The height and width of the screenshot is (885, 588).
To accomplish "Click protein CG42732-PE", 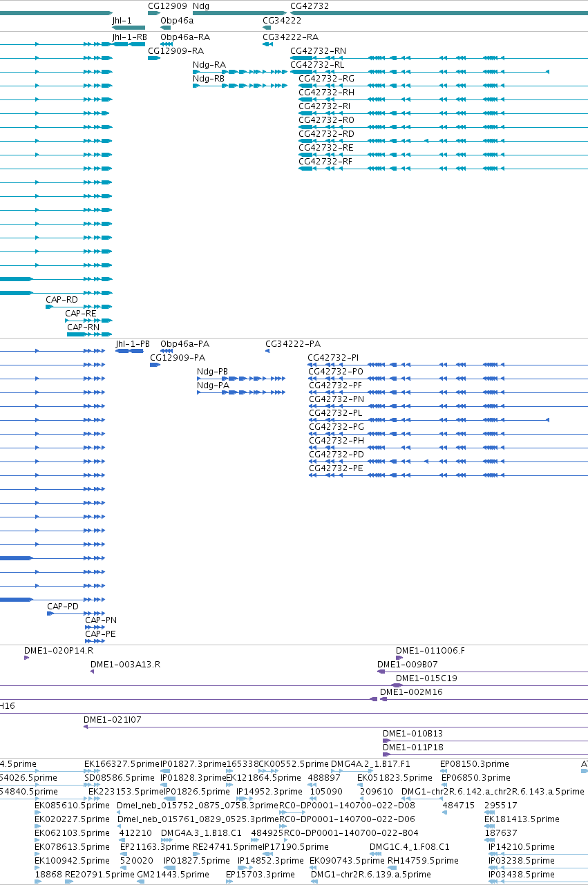I will click(x=336, y=468).
